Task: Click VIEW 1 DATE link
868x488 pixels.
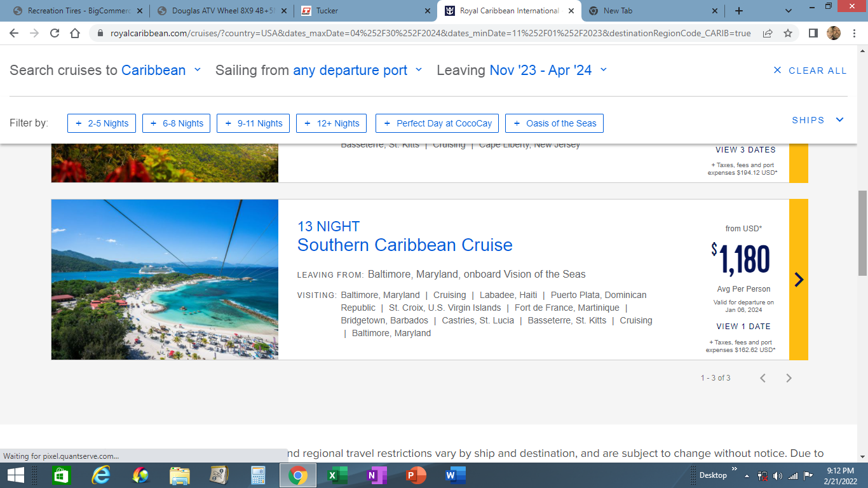Action: [743, 327]
